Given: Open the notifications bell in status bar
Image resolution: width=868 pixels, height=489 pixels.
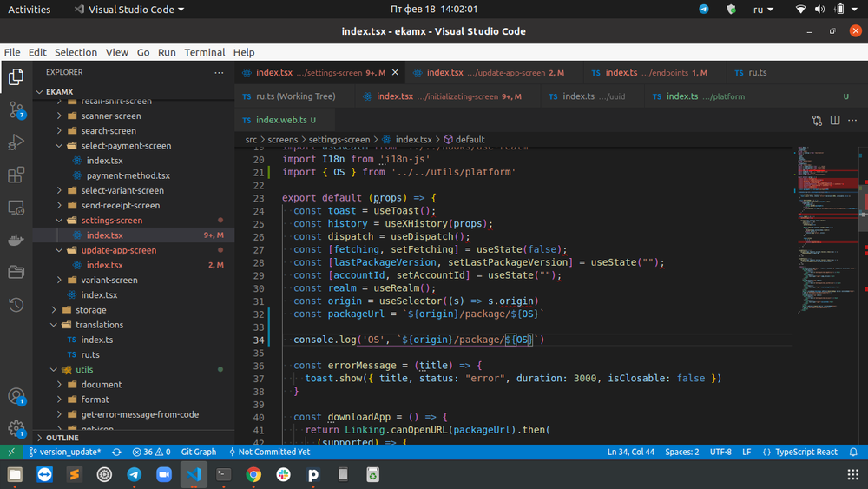Looking at the screenshot, I should pyautogui.click(x=855, y=453).
